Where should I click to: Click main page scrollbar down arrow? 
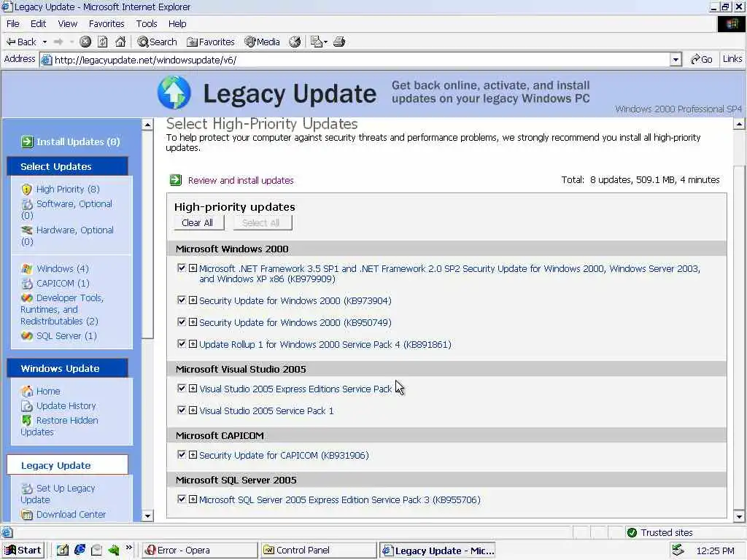[739, 516]
